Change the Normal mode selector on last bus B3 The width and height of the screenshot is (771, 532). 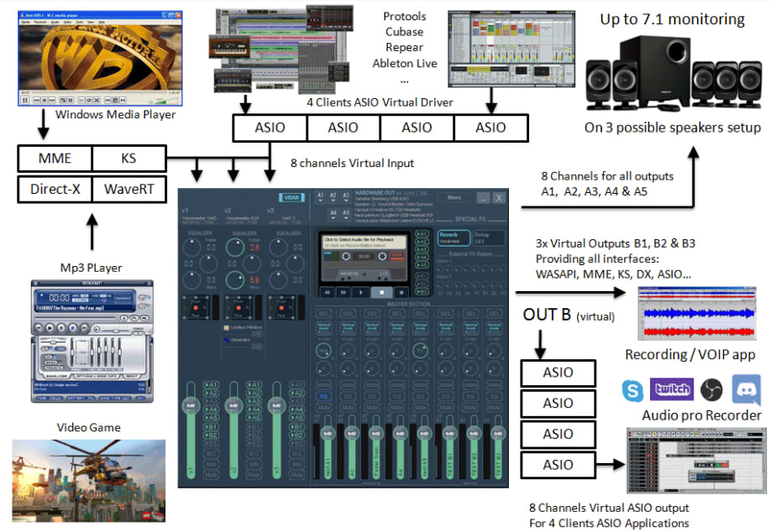pyautogui.click(x=494, y=327)
